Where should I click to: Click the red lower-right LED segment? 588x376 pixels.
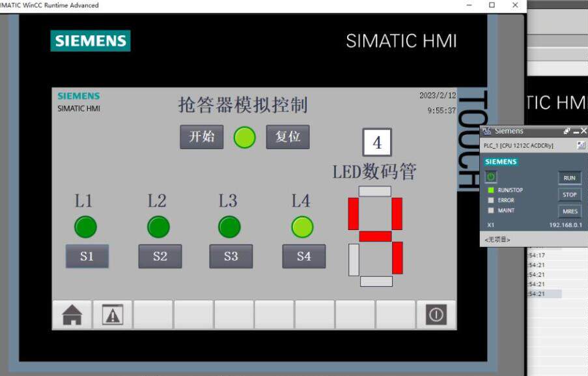click(397, 258)
